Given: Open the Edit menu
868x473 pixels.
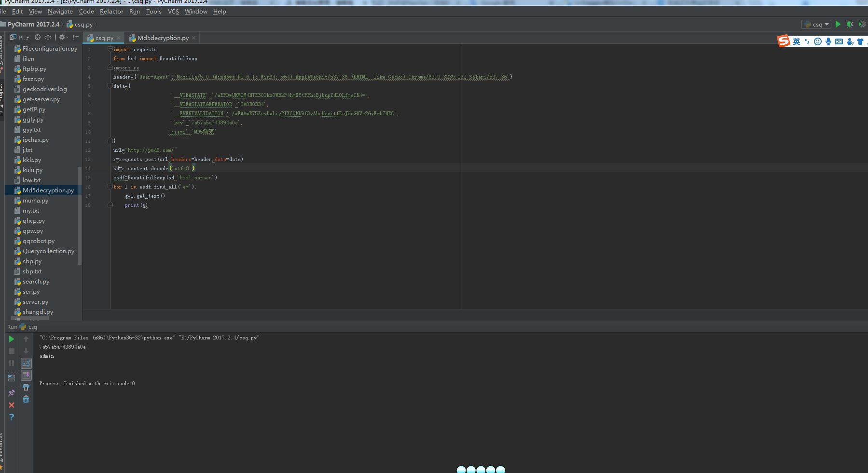Looking at the screenshot, I should click(17, 12).
